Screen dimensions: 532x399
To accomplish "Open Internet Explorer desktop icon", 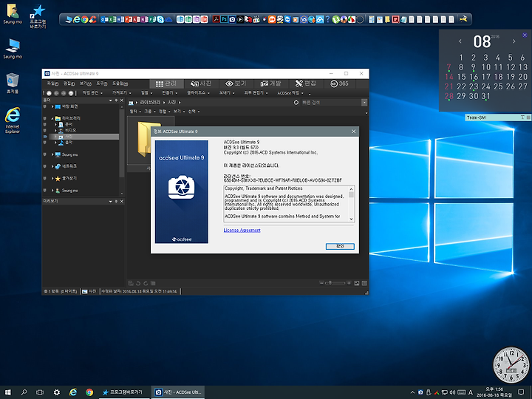I will tap(13, 120).
